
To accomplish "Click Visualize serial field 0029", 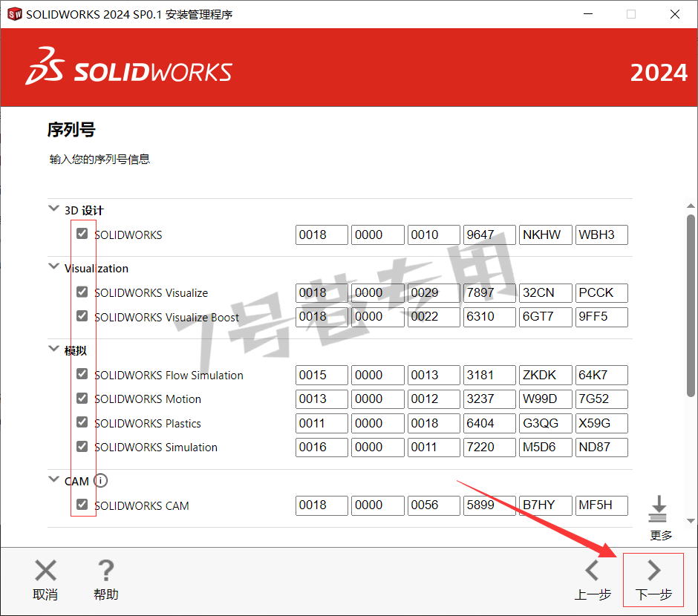I will pos(434,293).
